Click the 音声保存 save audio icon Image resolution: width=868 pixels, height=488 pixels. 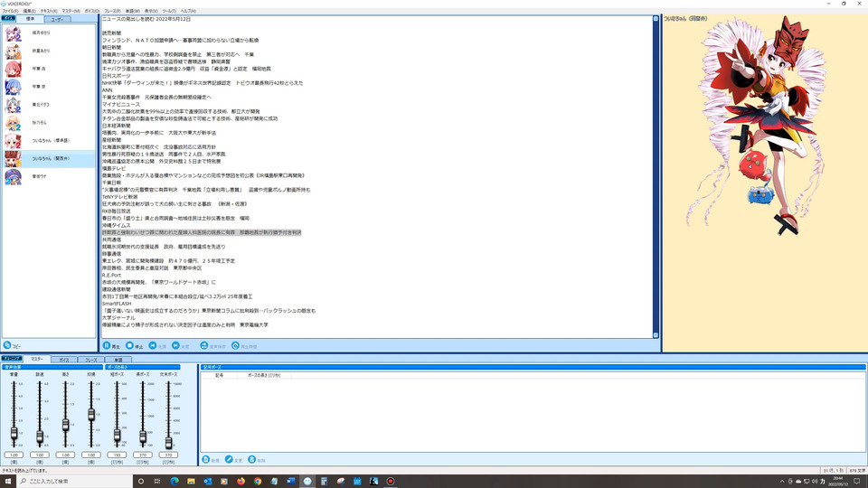pos(204,346)
